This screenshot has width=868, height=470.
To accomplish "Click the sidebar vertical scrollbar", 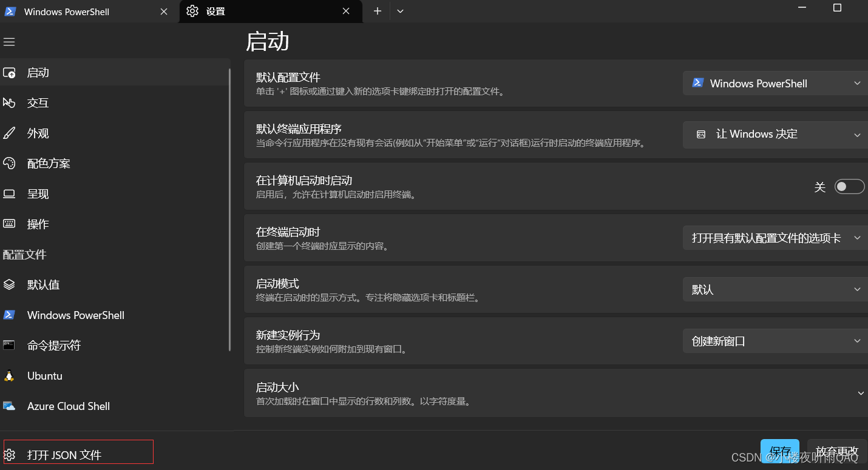I will coord(229,209).
